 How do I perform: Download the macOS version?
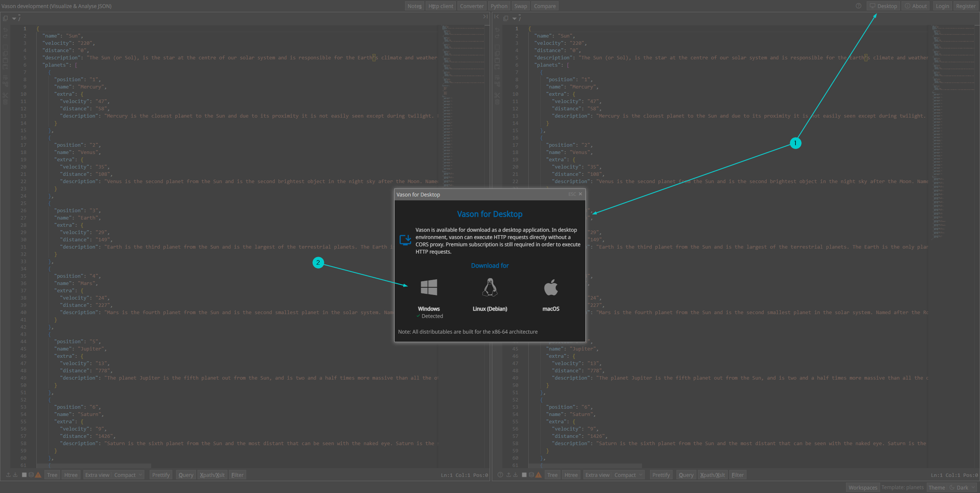pyautogui.click(x=551, y=295)
